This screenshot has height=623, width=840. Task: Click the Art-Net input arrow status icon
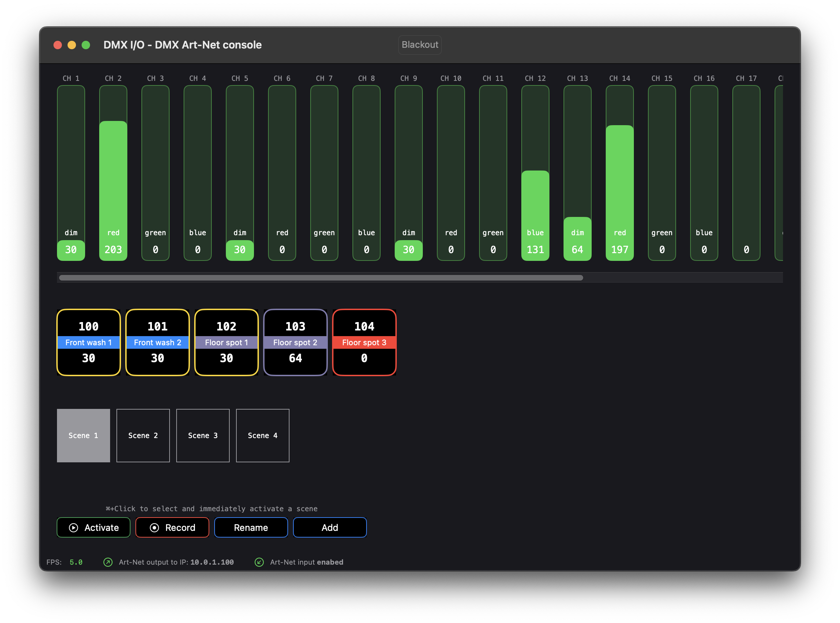pos(259,562)
